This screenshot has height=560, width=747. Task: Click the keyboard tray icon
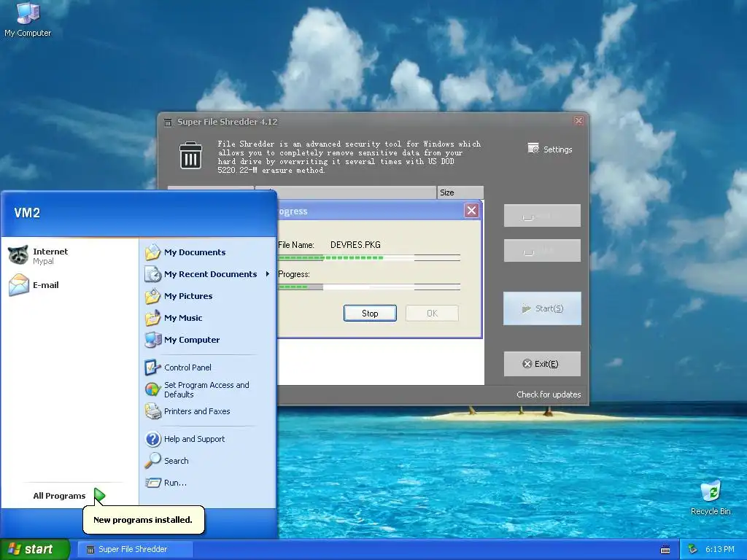coord(665,550)
